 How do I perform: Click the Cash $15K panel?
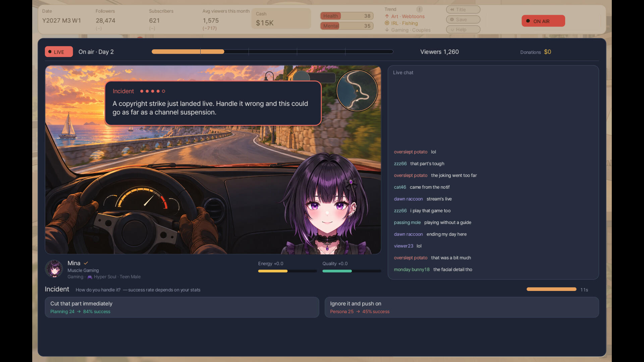[281, 19]
